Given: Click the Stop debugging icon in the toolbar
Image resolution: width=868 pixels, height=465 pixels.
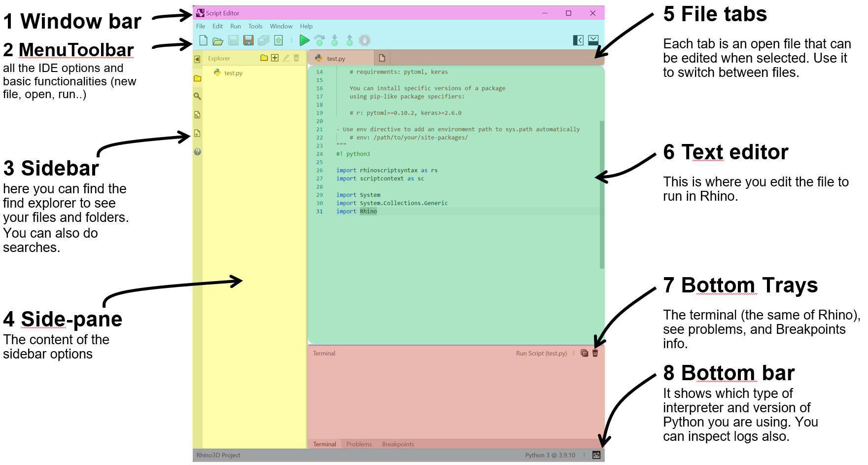Looking at the screenshot, I should 364,40.
